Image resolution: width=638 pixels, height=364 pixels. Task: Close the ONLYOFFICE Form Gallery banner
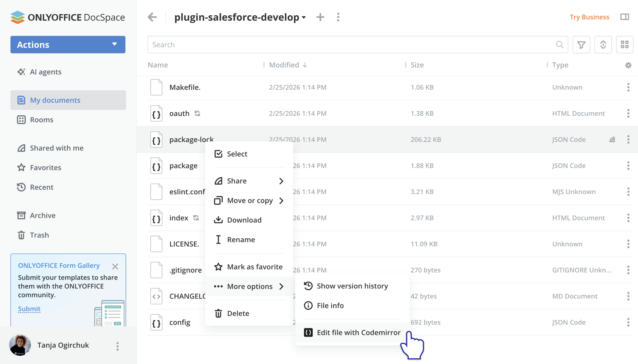(x=115, y=266)
